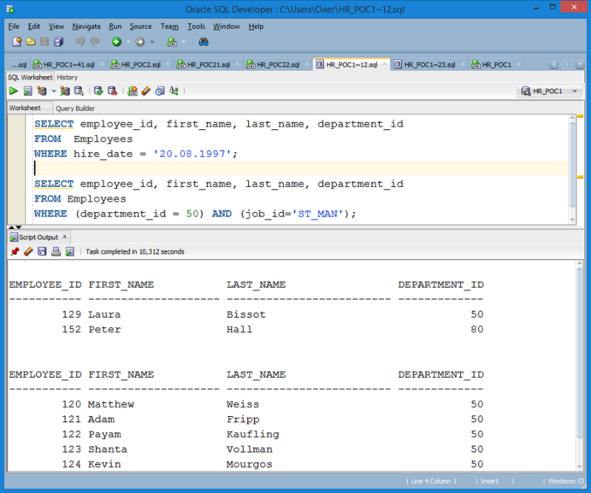Open the Explain Plan dropdown arrow
Screen dimensions: 591x493
click(x=54, y=91)
